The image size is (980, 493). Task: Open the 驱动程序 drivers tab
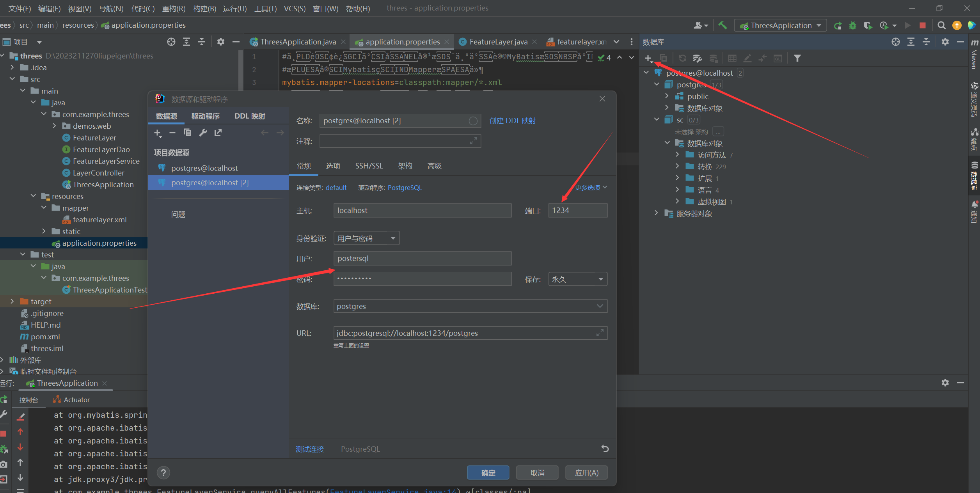[205, 116]
